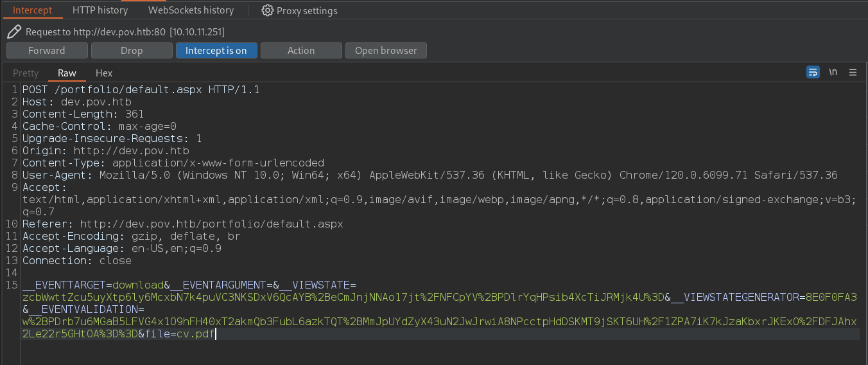This screenshot has height=365, width=868.
Task: Click the __VIEWSTATE value starting zcbWwttZcu5uy
Action: tap(343, 298)
